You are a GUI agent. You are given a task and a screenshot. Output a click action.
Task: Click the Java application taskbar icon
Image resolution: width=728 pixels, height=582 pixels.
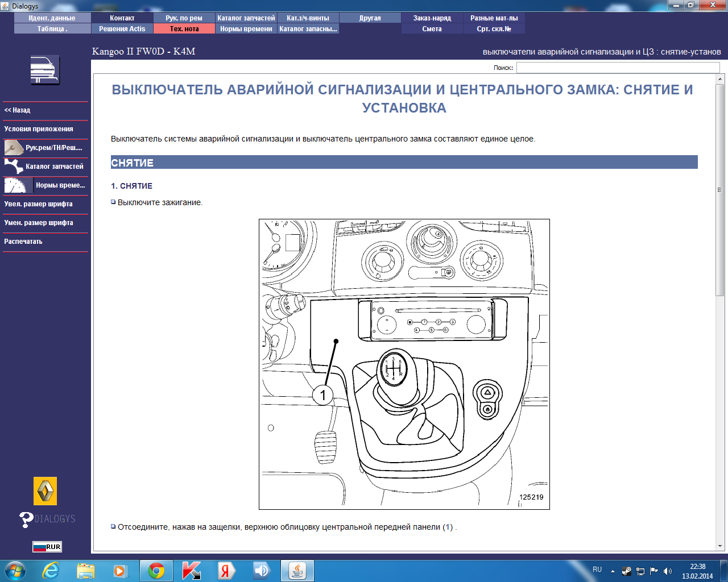[296, 571]
